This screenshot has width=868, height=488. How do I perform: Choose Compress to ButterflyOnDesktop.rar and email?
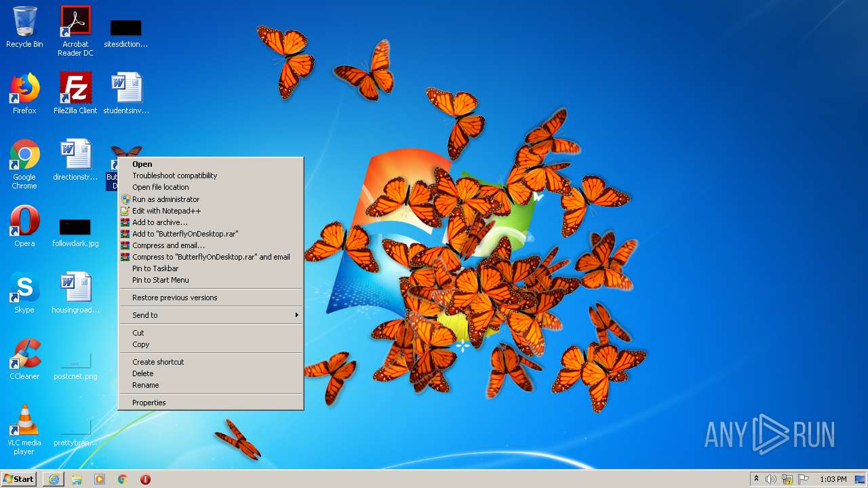(x=211, y=257)
